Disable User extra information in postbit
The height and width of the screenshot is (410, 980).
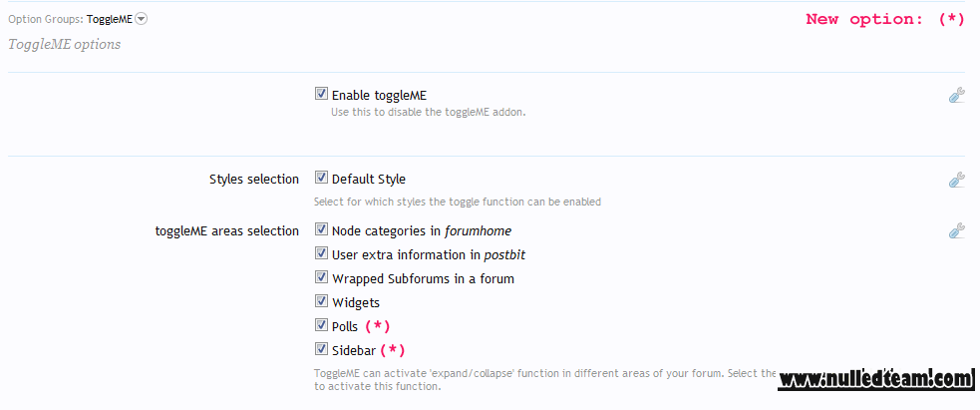321,253
